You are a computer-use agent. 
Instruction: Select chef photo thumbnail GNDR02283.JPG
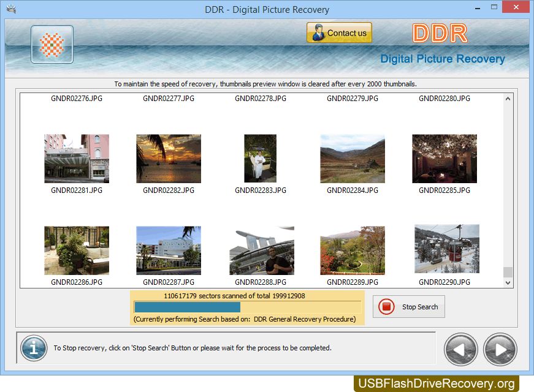tap(260, 158)
